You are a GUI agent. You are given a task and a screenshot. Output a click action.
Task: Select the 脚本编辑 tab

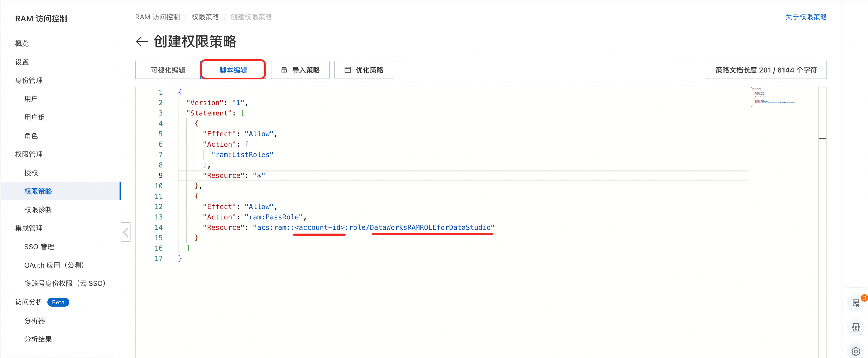pyautogui.click(x=233, y=70)
